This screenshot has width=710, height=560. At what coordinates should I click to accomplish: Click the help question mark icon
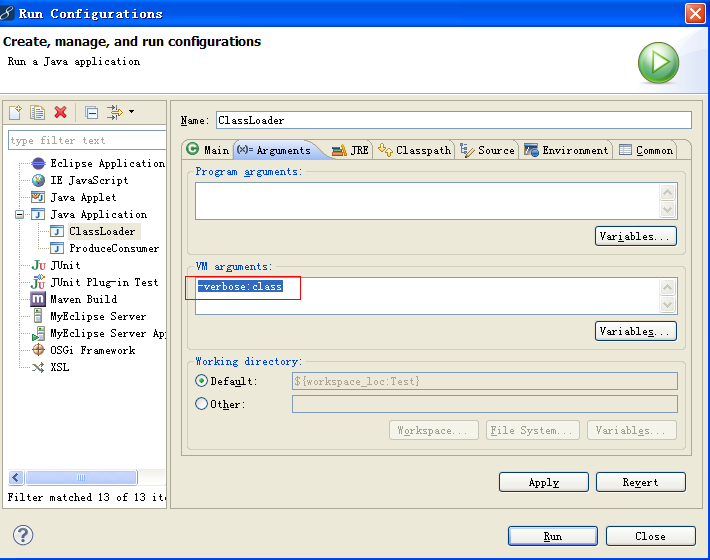[23, 536]
